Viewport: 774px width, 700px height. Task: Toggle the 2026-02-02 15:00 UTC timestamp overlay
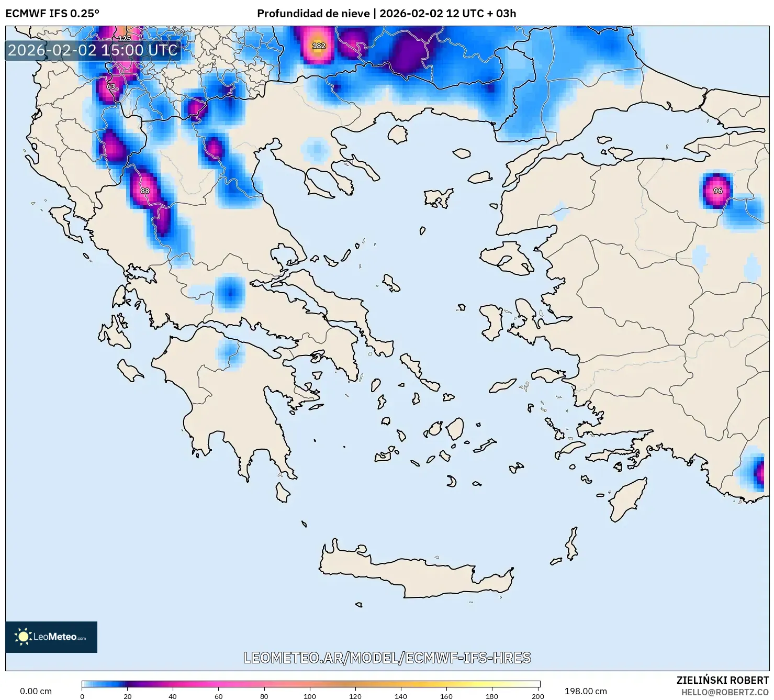[92, 51]
